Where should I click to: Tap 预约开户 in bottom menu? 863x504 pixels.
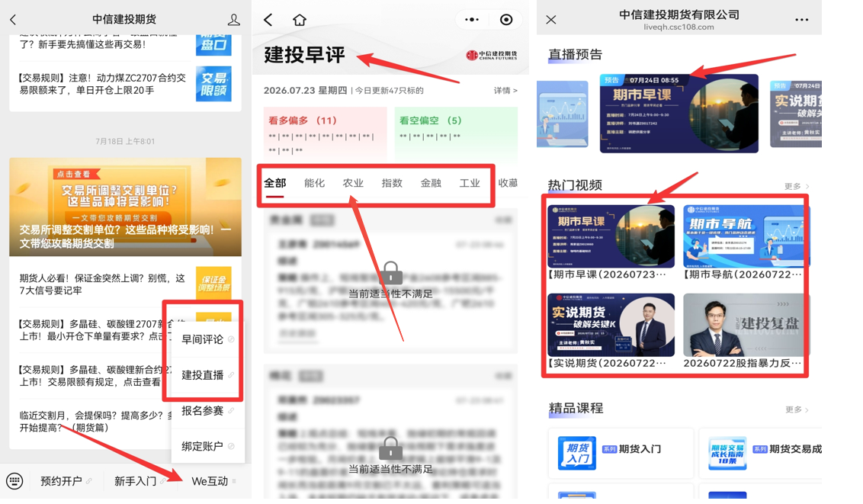tap(61, 481)
